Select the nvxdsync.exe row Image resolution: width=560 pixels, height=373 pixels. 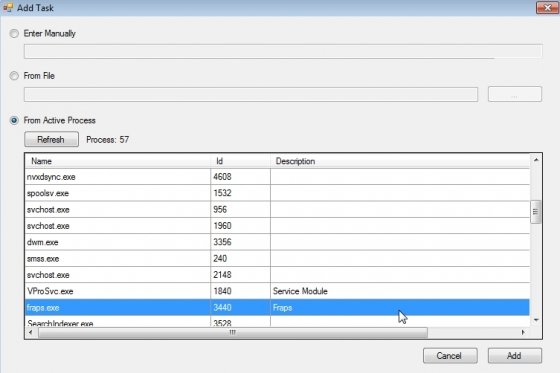tap(277, 177)
